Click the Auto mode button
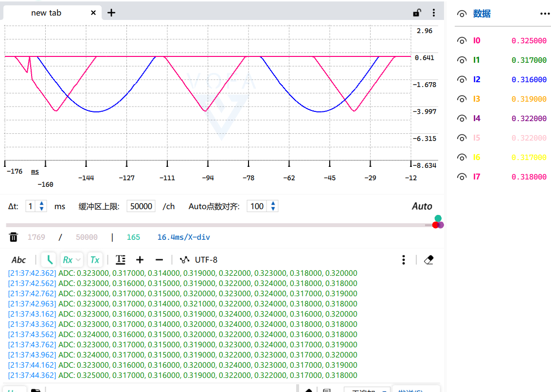551x392 pixels. point(422,206)
